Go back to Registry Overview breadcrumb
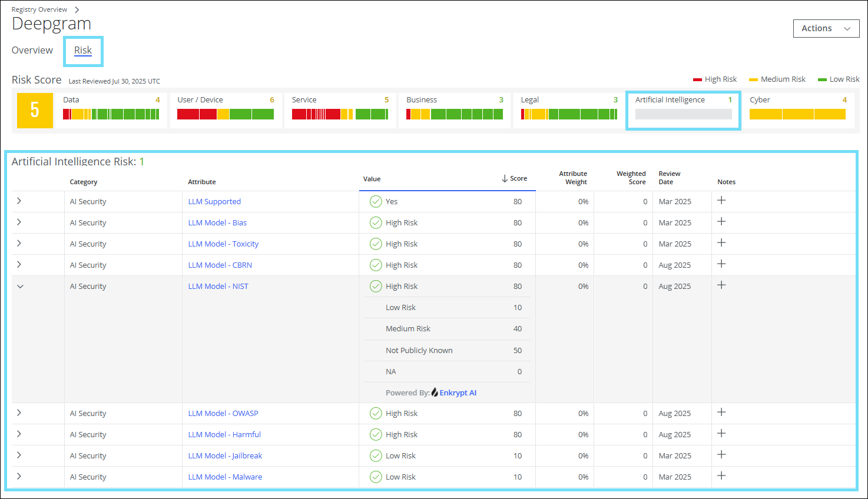 [x=39, y=9]
